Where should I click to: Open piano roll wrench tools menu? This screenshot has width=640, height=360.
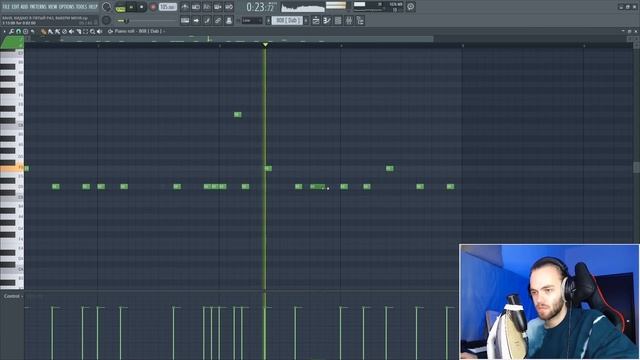11,31
